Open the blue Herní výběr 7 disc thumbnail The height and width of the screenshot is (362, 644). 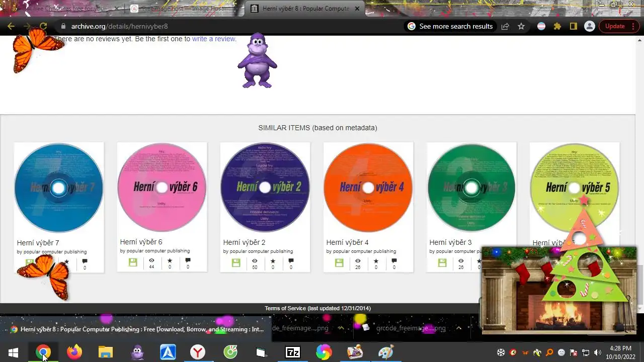point(59,188)
